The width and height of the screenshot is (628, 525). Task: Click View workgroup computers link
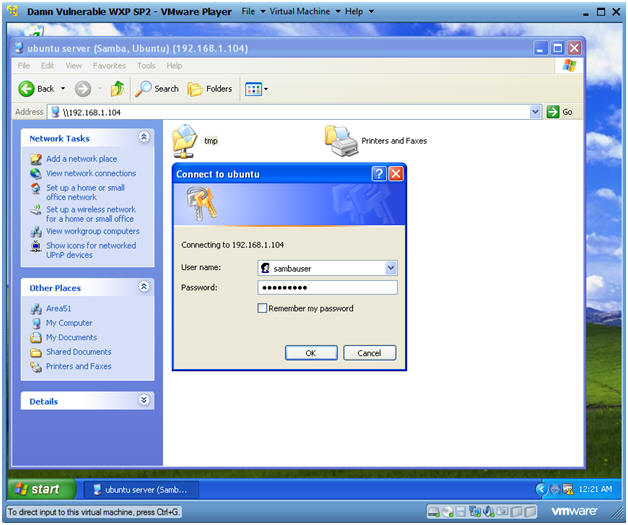coord(93,231)
